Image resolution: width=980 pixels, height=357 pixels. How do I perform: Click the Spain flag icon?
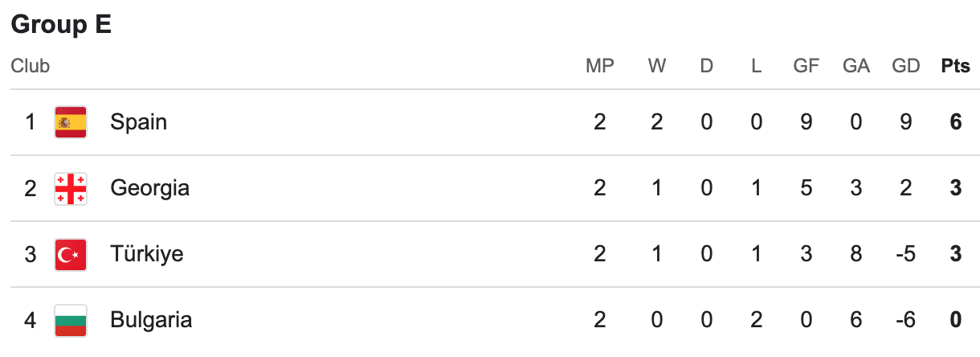point(71,122)
